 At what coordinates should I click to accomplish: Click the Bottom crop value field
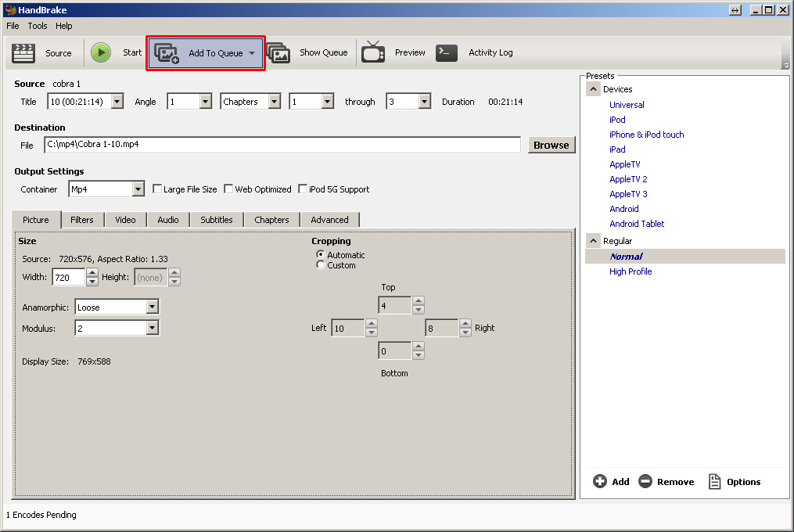click(395, 351)
